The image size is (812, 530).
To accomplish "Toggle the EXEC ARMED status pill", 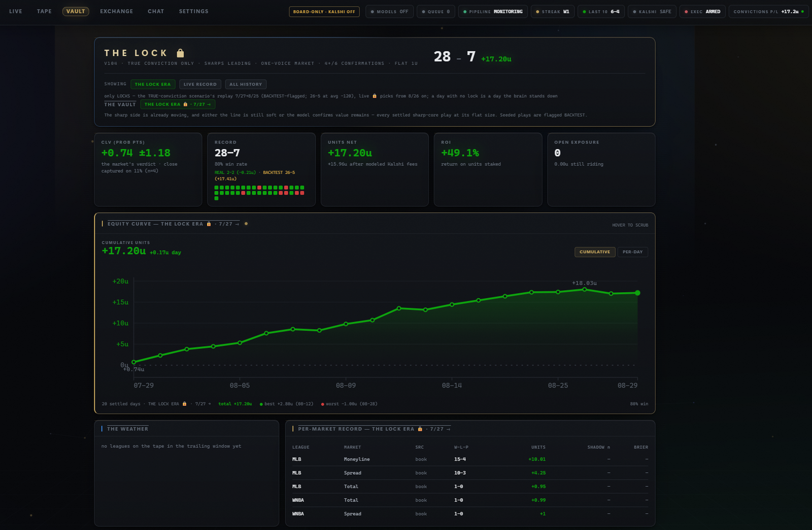I will click(702, 12).
